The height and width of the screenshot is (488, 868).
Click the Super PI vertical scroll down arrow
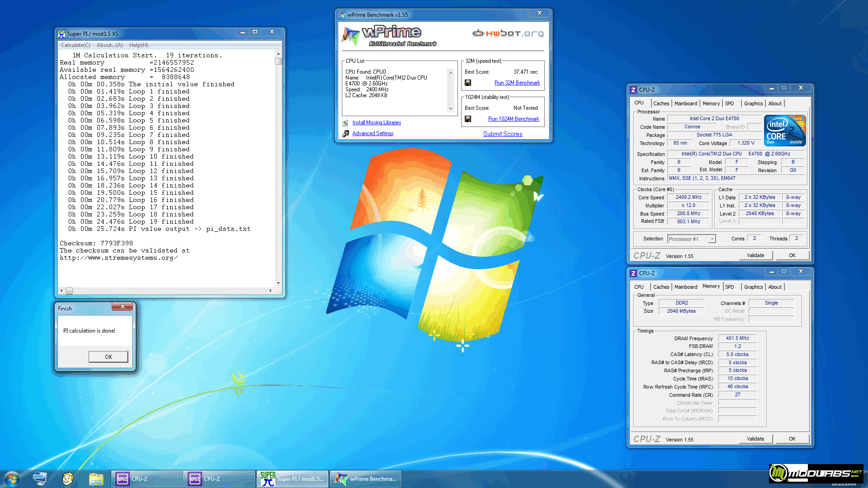(x=278, y=283)
